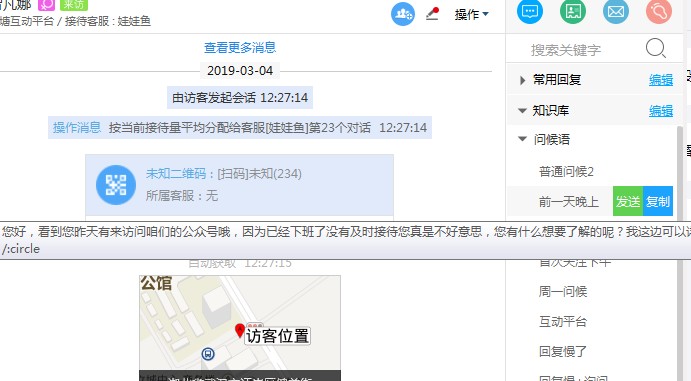Click the blue chat bubble icon
The image size is (691, 381).
click(x=530, y=11)
